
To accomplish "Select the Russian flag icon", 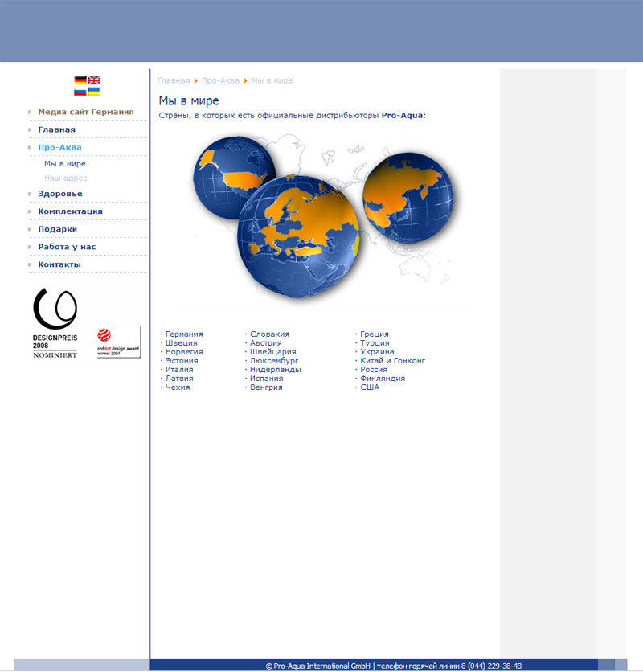I will click(80, 92).
